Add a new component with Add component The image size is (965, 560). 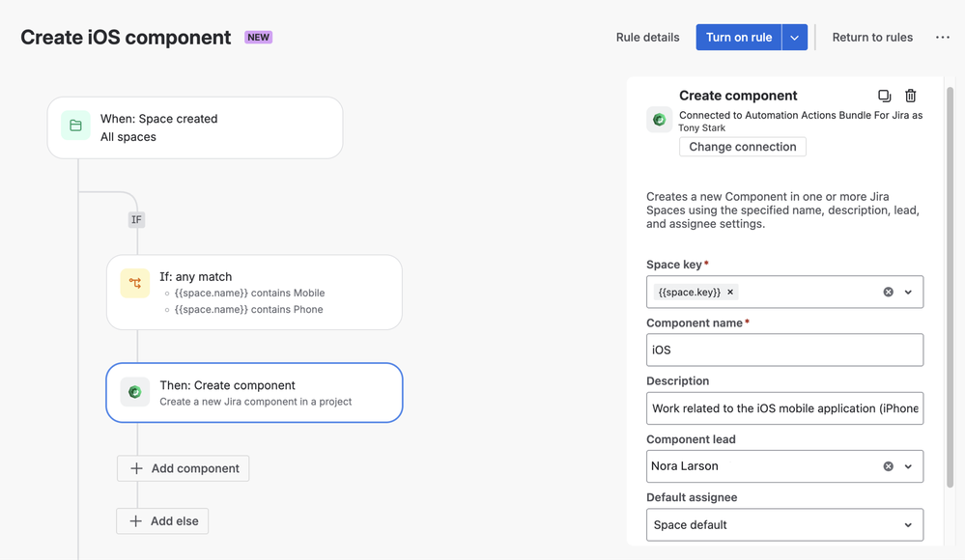(x=183, y=467)
